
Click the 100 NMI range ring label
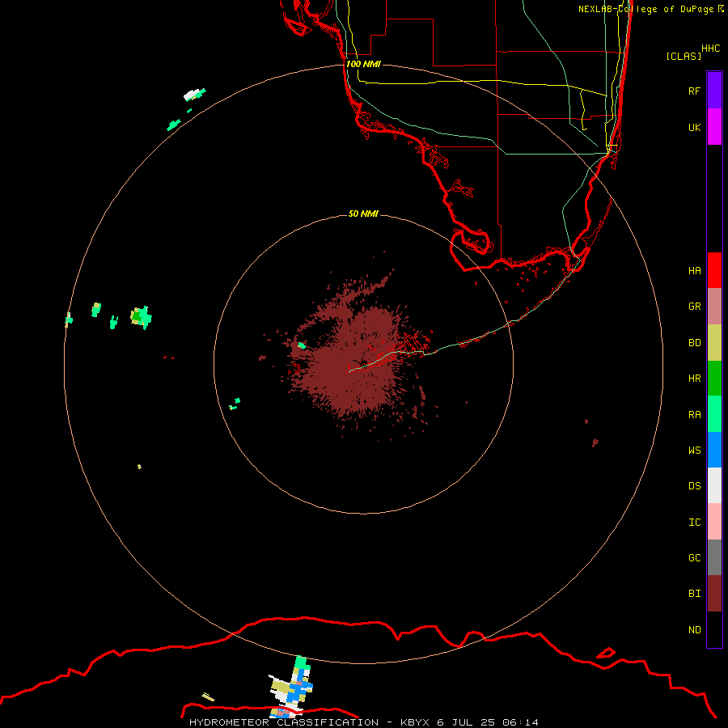click(x=363, y=64)
